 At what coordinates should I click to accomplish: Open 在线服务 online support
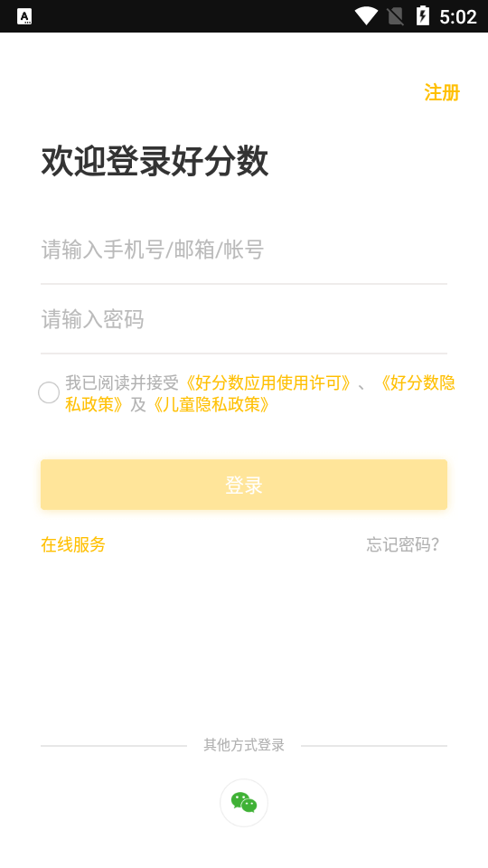[x=73, y=544]
